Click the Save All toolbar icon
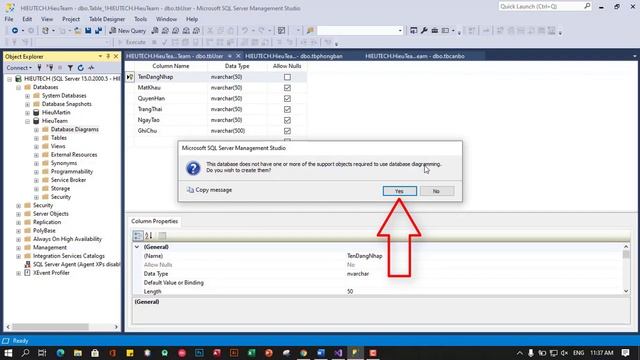Screen dimensions: 640x360 [98, 31]
